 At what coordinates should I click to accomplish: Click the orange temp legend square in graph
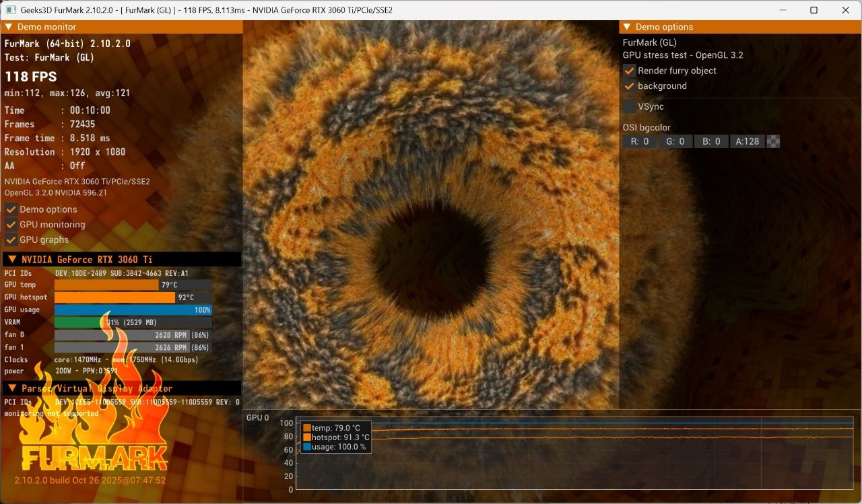(307, 428)
